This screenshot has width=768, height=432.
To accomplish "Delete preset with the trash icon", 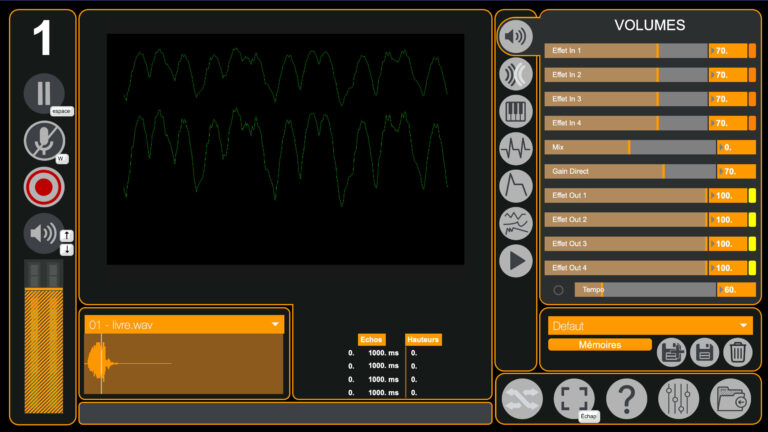I will point(736,351).
